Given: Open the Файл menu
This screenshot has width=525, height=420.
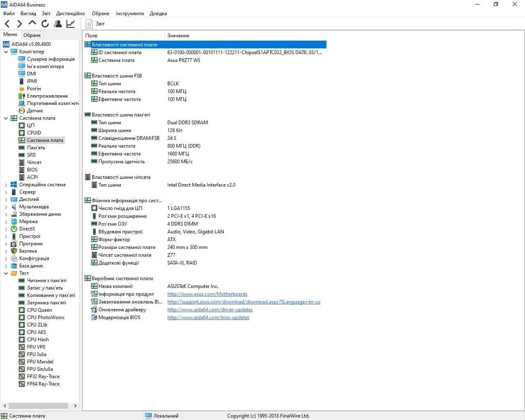Looking at the screenshot, I should tap(9, 13).
